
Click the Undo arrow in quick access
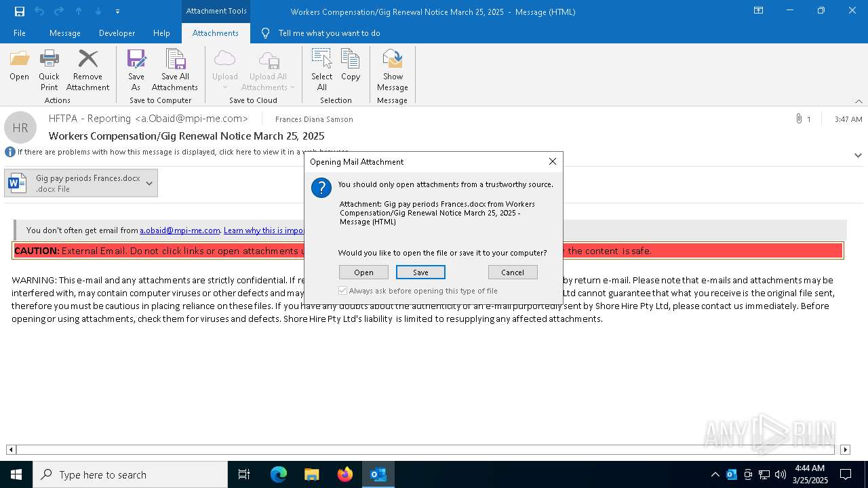tap(39, 12)
